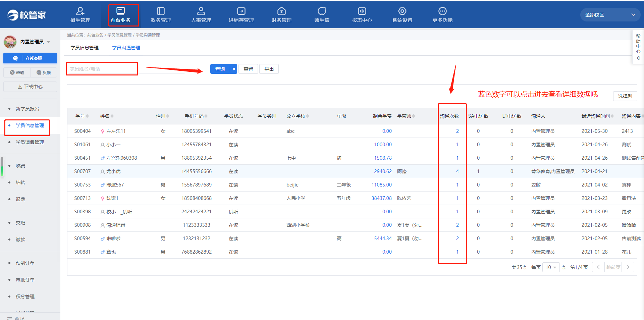The width and height of the screenshot is (644, 320).
Task: Expand the 全部校区 campus dropdown
Action: [610, 15]
